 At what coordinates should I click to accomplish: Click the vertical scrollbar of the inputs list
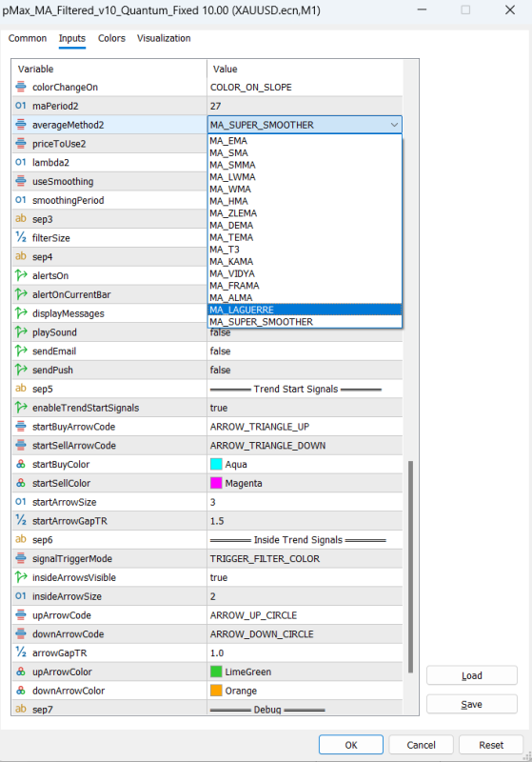pyautogui.click(x=410, y=567)
